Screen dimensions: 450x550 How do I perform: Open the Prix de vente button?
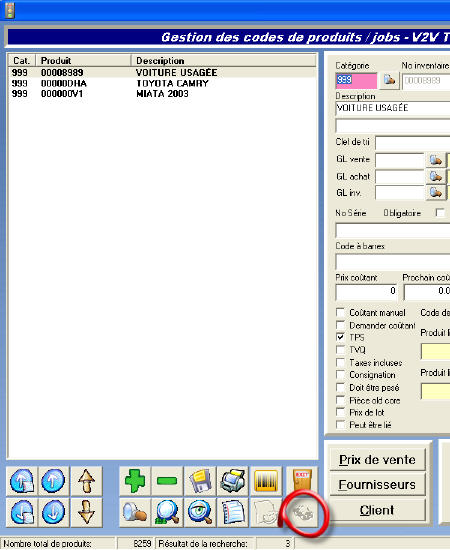pos(377,460)
